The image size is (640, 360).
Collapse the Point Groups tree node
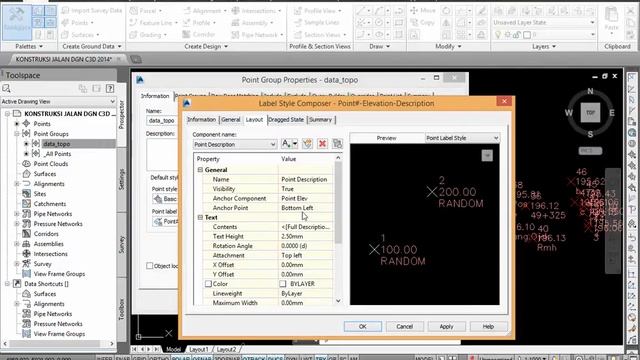click(x=17, y=133)
